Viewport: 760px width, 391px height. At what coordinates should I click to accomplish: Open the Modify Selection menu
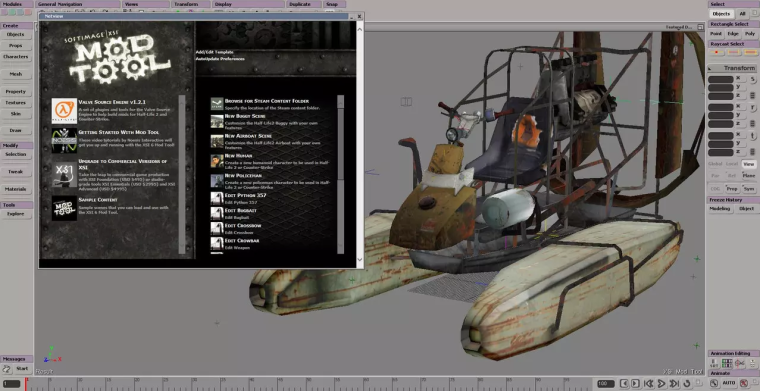16,154
